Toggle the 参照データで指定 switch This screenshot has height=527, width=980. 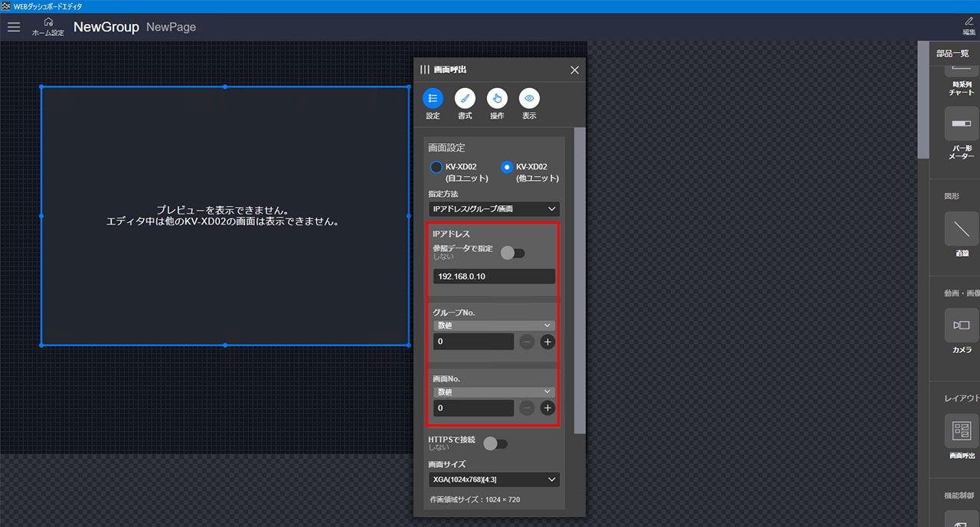pyautogui.click(x=512, y=253)
